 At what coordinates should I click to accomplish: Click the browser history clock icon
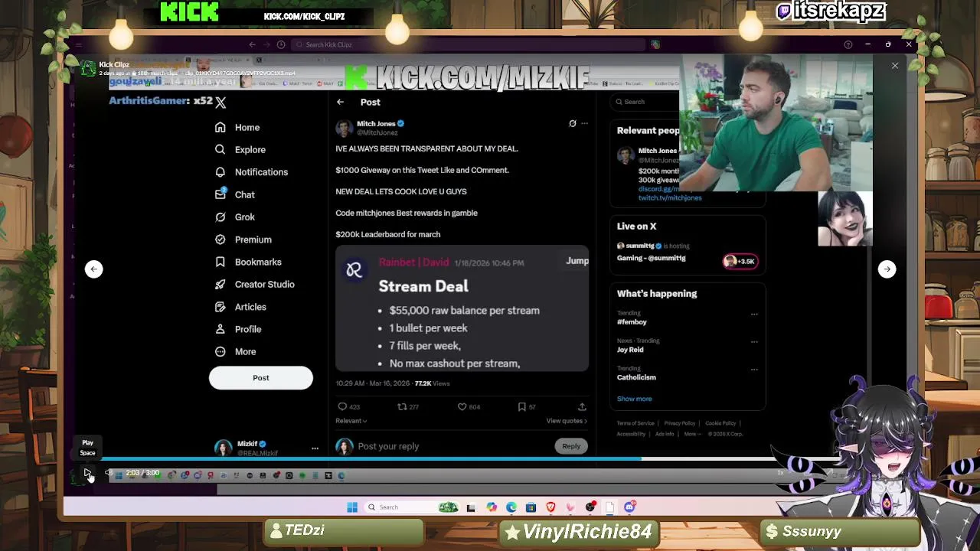click(281, 44)
